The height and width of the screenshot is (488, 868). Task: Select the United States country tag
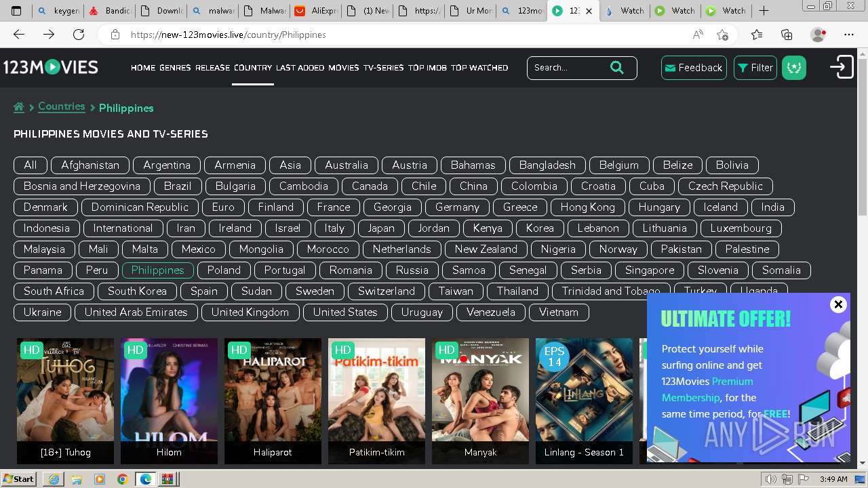[345, 312]
